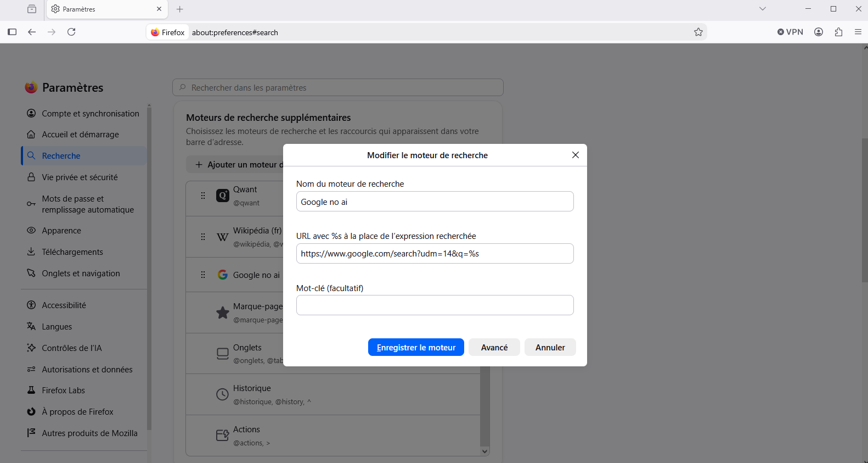The height and width of the screenshot is (463, 868).
Task: Click the engine list scrollbar down arrow
Action: click(x=484, y=451)
